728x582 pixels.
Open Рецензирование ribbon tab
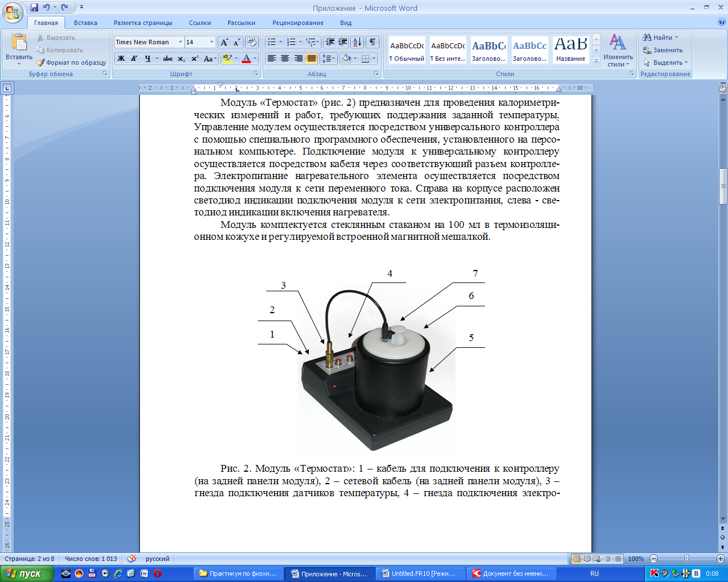tap(298, 23)
